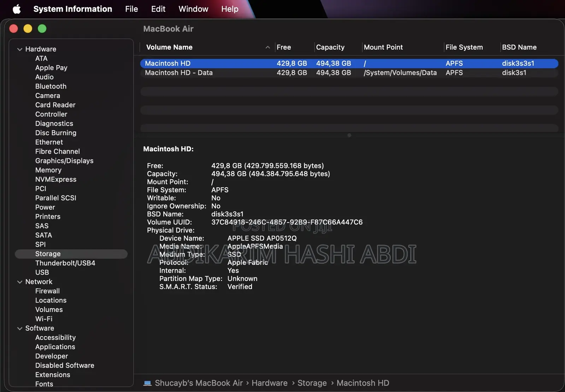Select Accessibility under Software
This screenshot has height=392, width=565.
55,338
